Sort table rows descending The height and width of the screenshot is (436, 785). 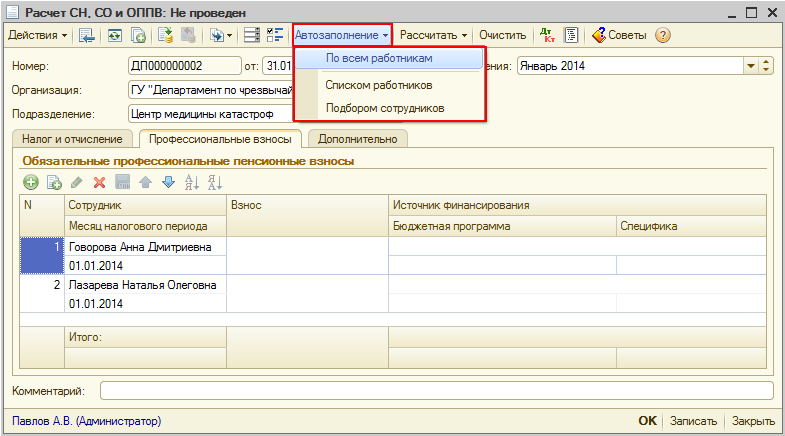click(x=213, y=182)
